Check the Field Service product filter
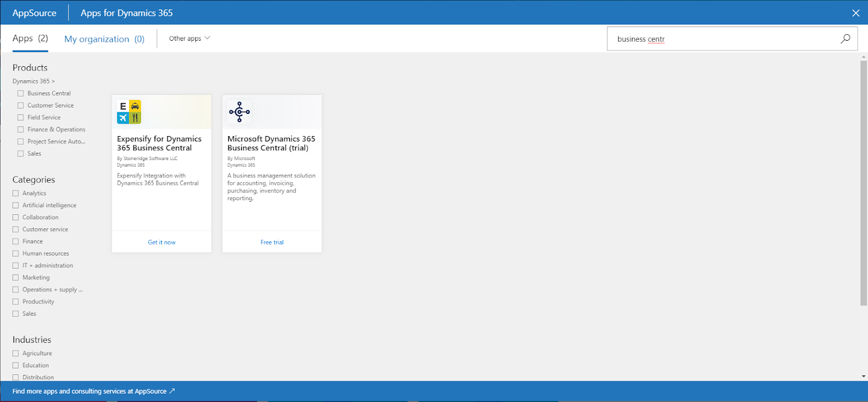 click(x=21, y=117)
